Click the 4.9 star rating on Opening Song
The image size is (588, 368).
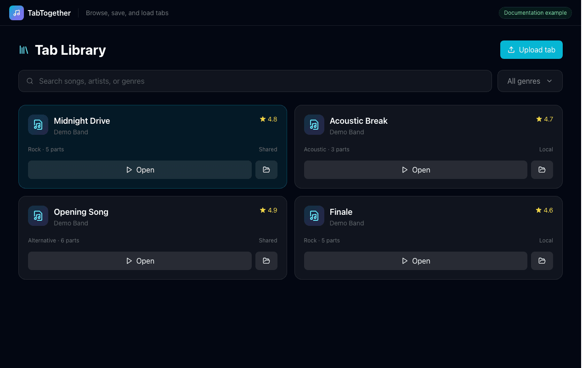[268, 210]
